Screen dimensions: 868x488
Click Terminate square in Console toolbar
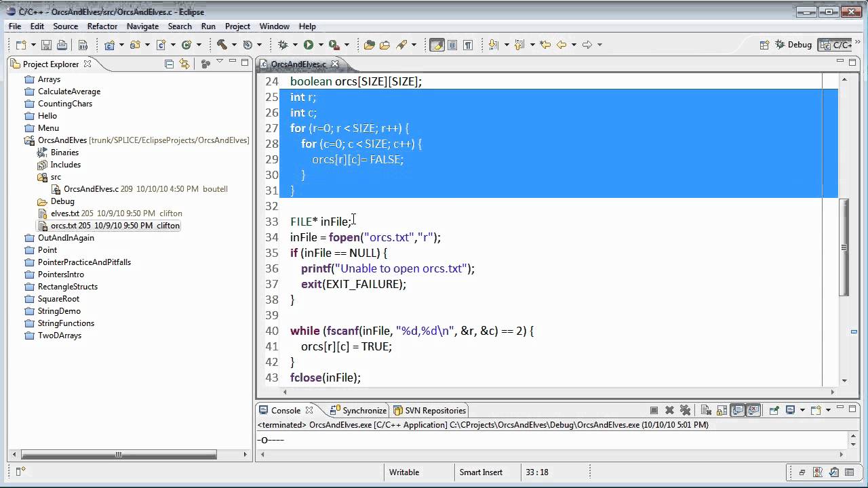coord(654,411)
